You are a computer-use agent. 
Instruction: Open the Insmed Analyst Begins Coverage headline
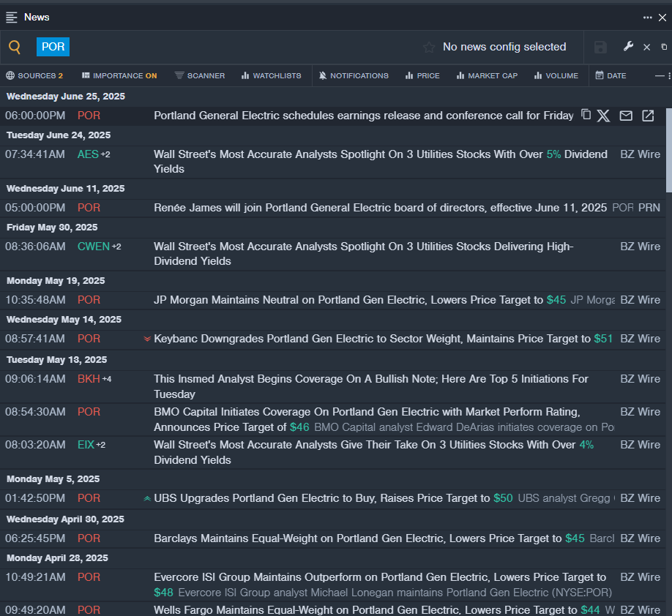tap(371, 386)
